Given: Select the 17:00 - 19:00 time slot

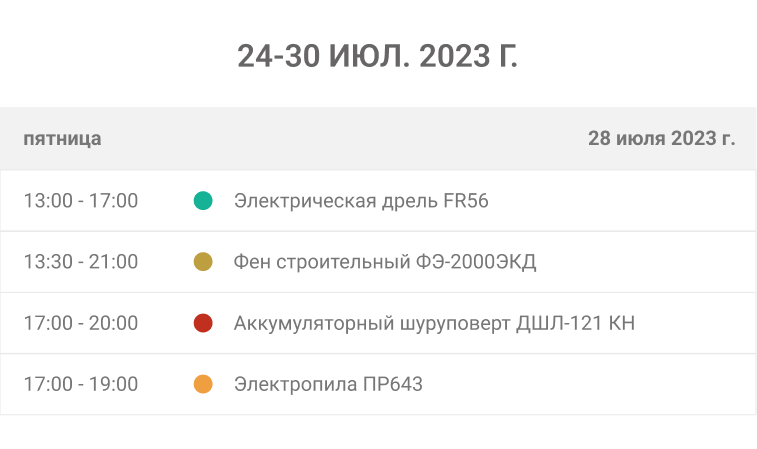Looking at the screenshot, I should tap(80, 384).
